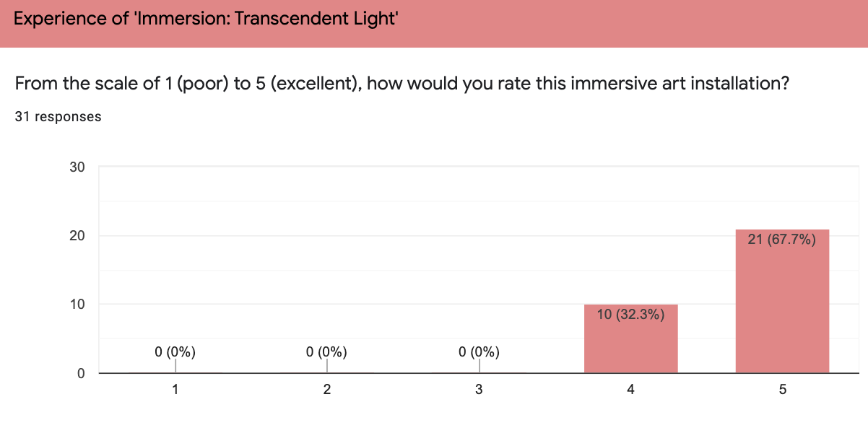The width and height of the screenshot is (868, 433).
Task: Click y-axis value '30'
Action: 77,167
